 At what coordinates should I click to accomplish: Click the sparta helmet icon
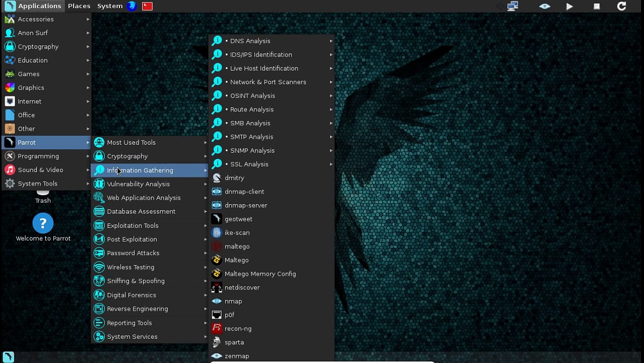pyautogui.click(x=217, y=342)
